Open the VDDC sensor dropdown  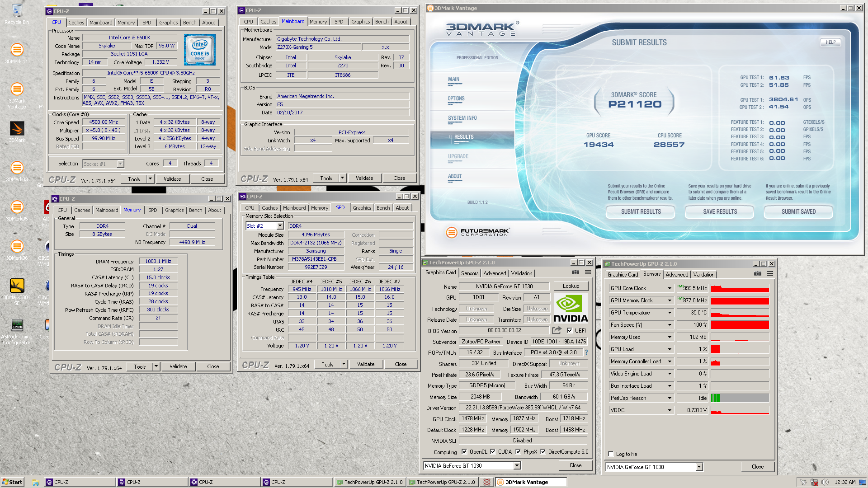tap(670, 410)
